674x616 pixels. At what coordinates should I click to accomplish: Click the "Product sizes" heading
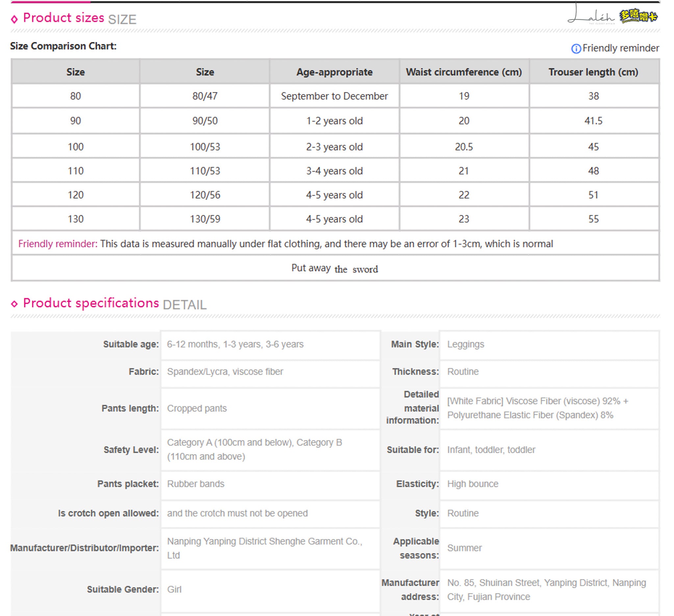[64, 18]
